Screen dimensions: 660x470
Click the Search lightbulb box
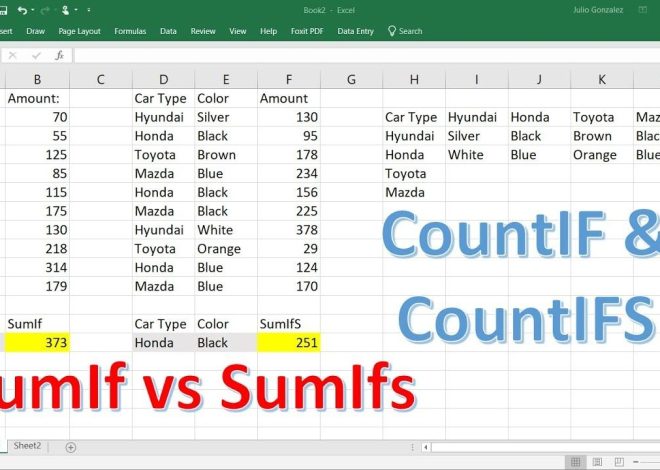point(405,31)
